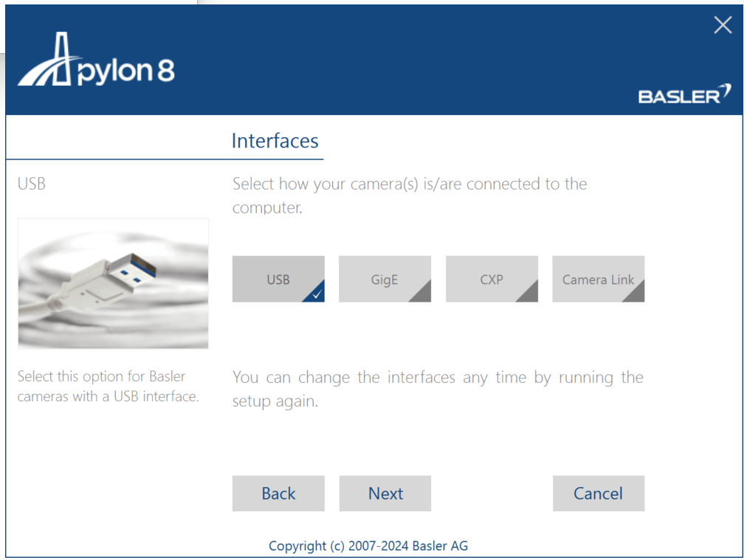
Task: Click the USB label above the image
Action: click(x=32, y=184)
